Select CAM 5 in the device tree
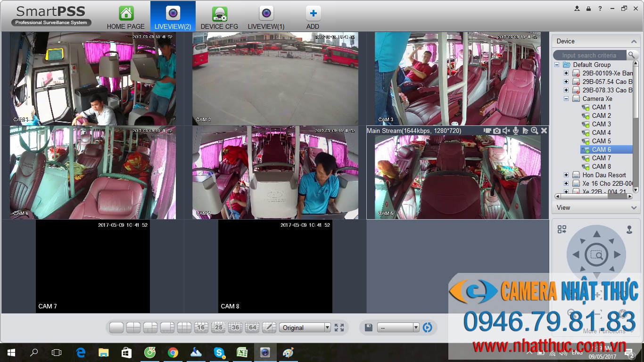This screenshot has height=362, width=644. [x=601, y=141]
